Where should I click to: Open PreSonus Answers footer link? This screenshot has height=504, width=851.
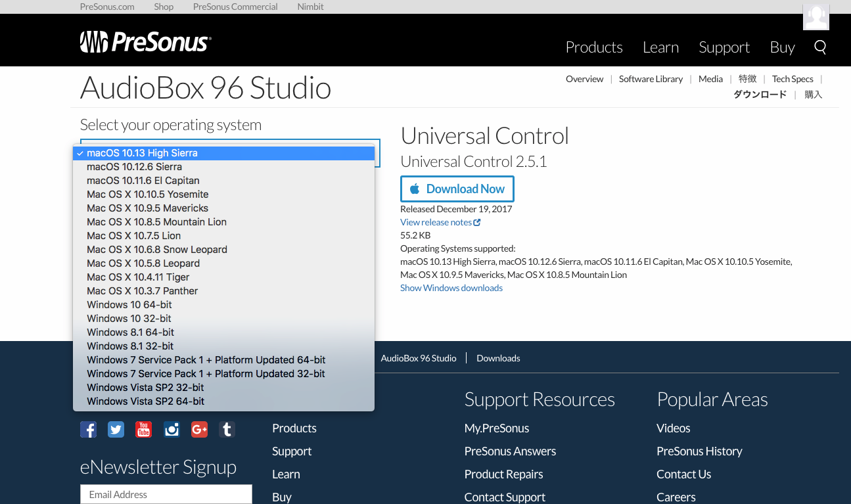click(510, 451)
